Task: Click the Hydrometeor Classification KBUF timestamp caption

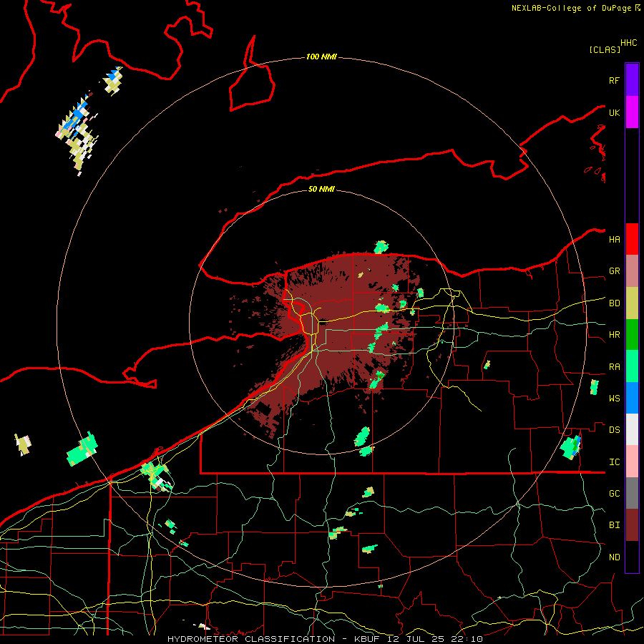Action: (325, 639)
